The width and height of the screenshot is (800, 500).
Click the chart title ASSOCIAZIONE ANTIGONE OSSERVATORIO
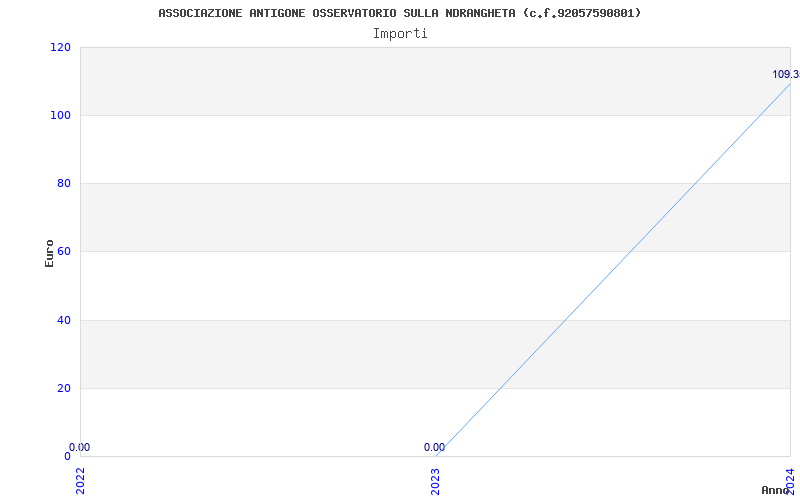pyautogui.click(x=399, y=13)
